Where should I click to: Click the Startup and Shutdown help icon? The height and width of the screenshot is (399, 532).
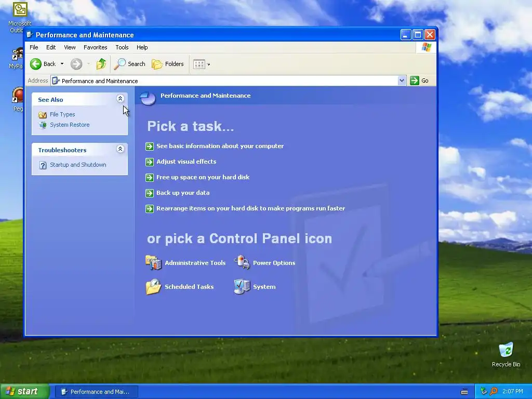click(43, 165)
